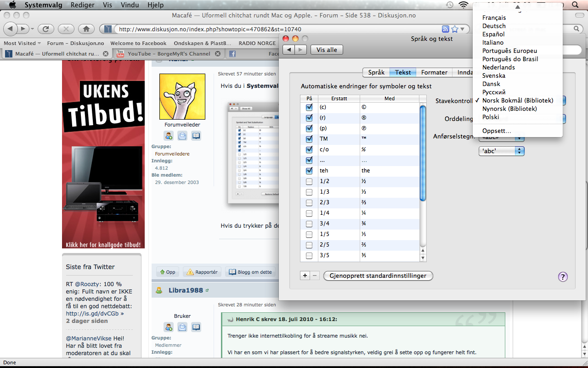Open the Apple menu
Viewport: 588px width, 368px height.
12,5
